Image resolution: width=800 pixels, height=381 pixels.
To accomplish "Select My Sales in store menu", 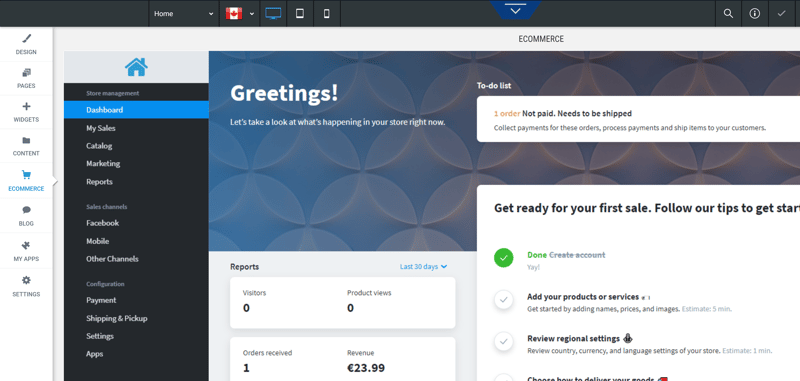I will pyautogui.click(x=101, y=128).
